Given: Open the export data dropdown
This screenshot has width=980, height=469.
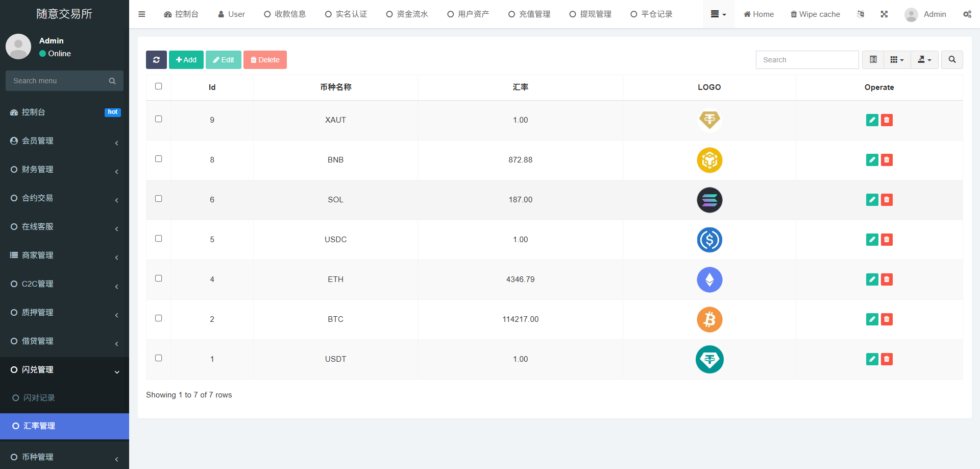Looking at the screenshot, I should click(924, 60).
